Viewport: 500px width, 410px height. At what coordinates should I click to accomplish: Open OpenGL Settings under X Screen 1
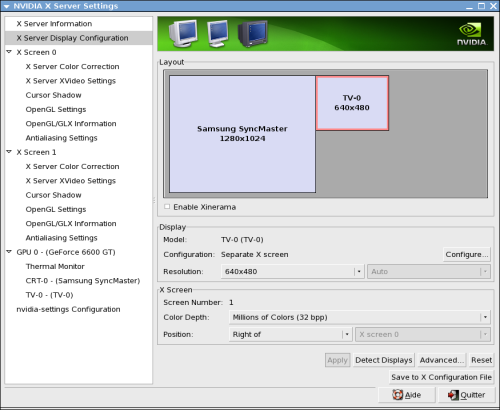[x=56, y=209]
